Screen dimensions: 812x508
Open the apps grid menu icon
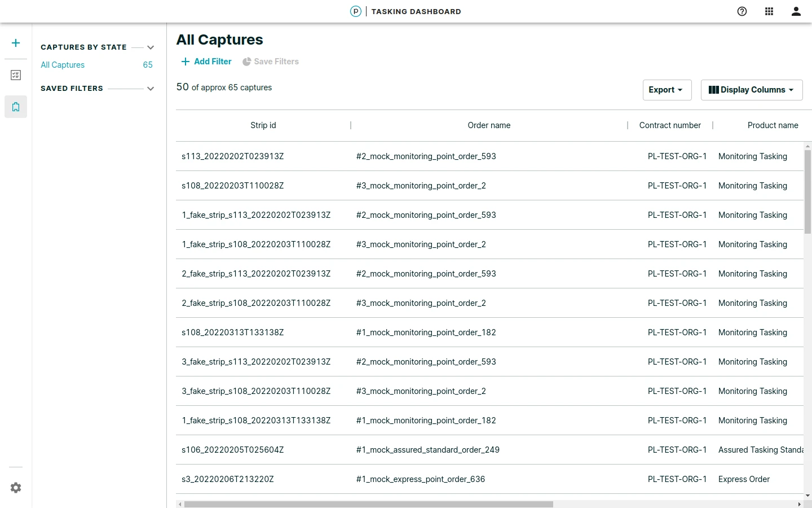coord(769,11)
